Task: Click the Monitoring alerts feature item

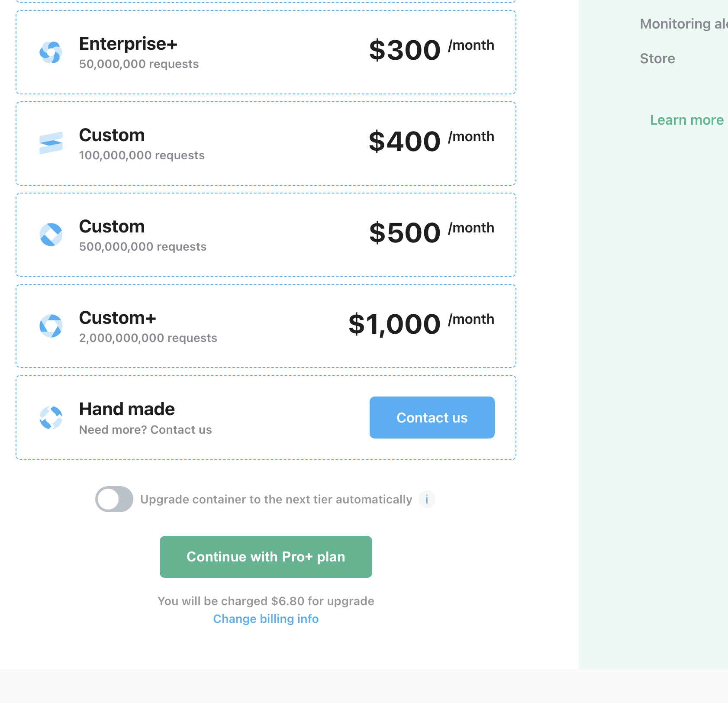Action: click(684, 24)
